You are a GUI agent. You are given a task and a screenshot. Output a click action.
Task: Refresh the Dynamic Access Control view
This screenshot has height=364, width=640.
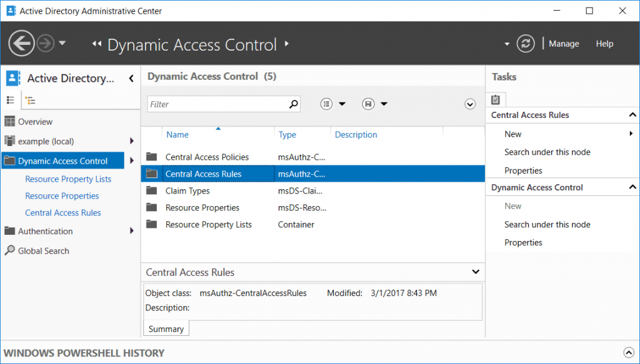pyautogui.click(x=526, y=43)
